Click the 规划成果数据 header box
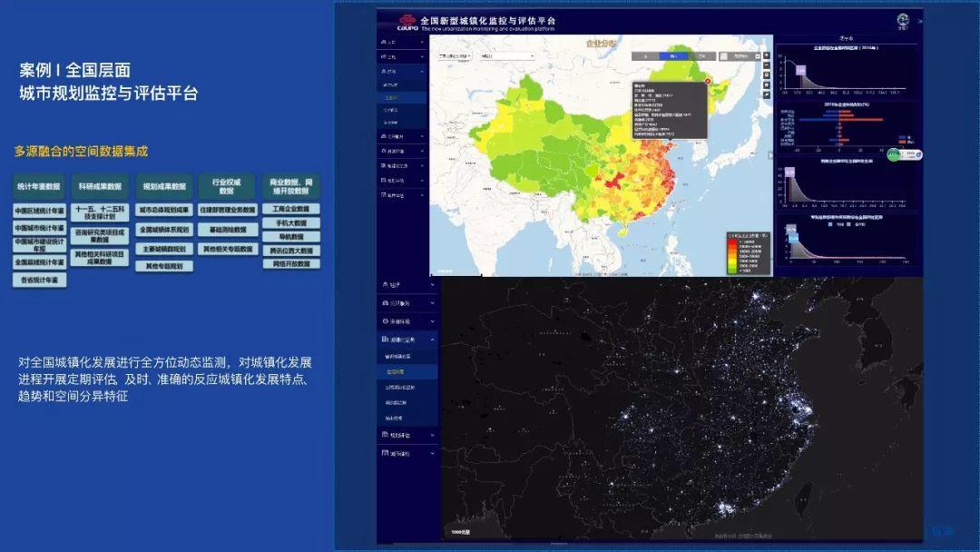This screenshot has height=552, width=980. click(164, 186)
